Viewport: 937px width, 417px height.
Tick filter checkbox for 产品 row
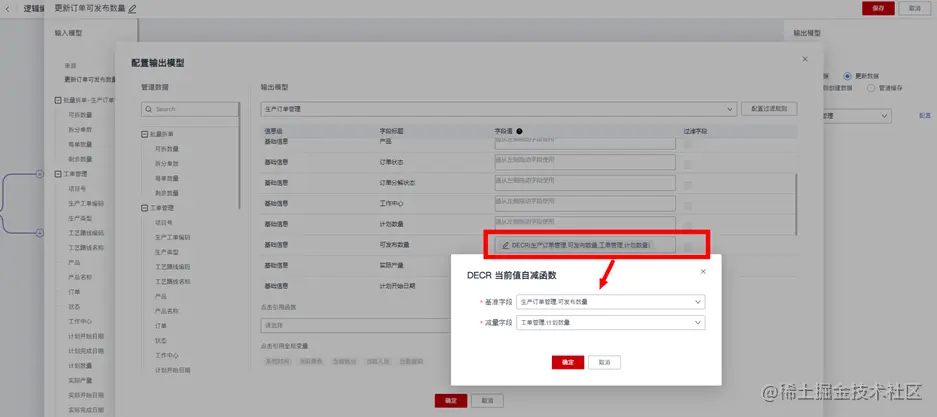click(688, 144)
